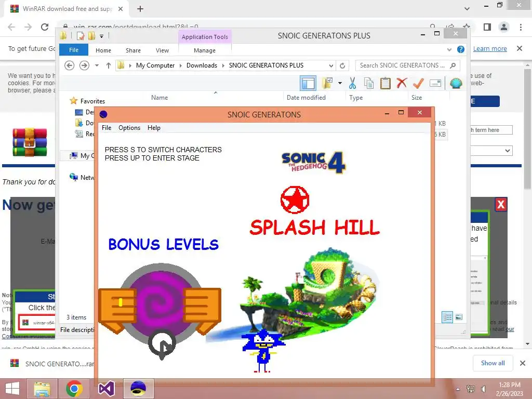The image size is (532, 399).
Task: Open recent locations dropdown arrow
Action: (97, 65)
